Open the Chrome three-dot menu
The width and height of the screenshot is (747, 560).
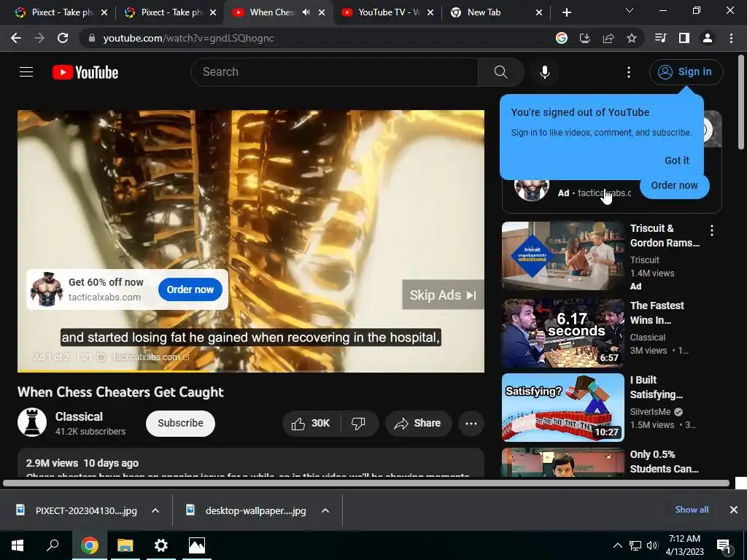pyautogui.click(x=731, y=38)
